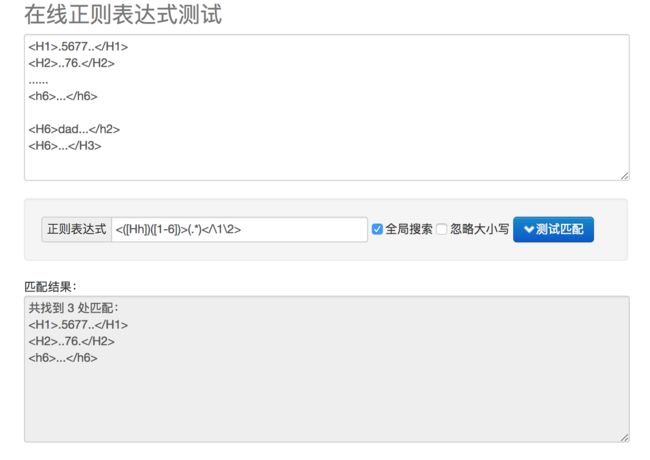Click <H2>..76.</H2> in the match results
650x460 pixels.
click(71, 341)
